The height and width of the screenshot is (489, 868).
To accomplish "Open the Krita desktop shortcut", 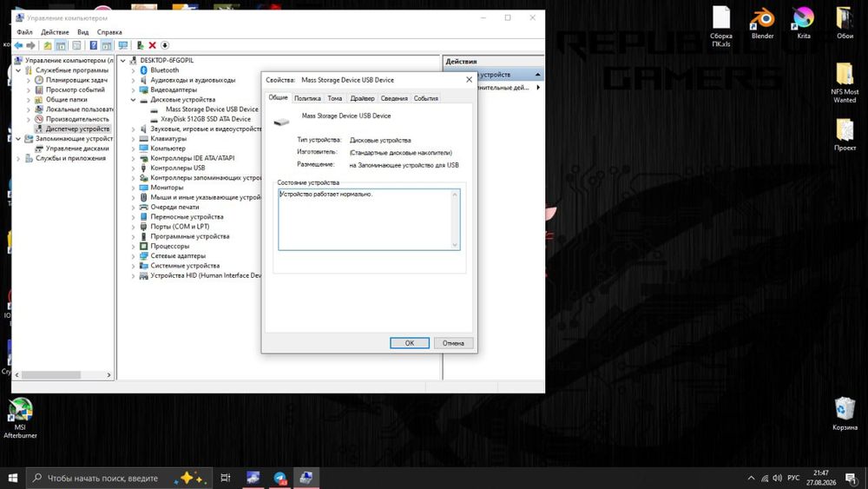I will (804, 23).
